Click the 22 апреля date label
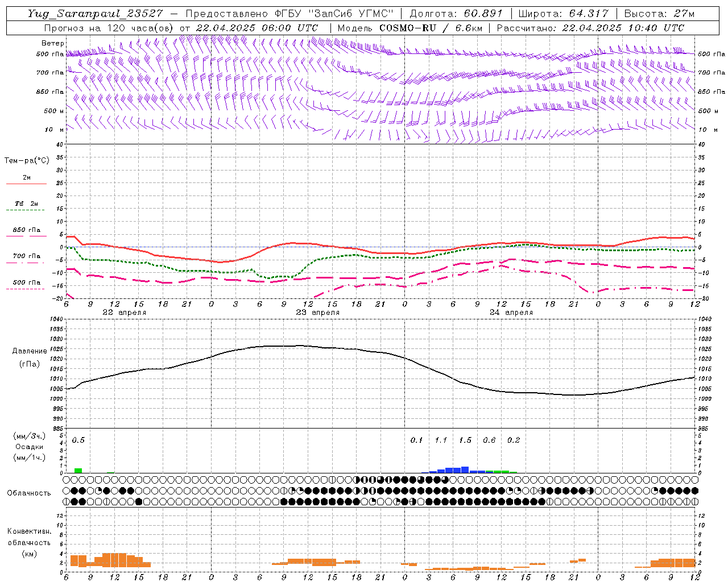Viewport: 728px width, 582px height. [124, 313]
